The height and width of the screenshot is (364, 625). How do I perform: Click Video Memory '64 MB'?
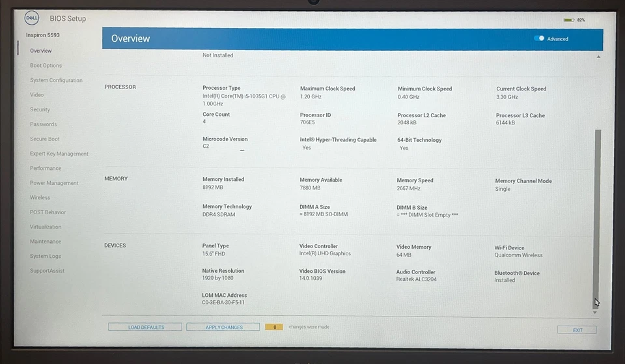(x=404, y=255)
